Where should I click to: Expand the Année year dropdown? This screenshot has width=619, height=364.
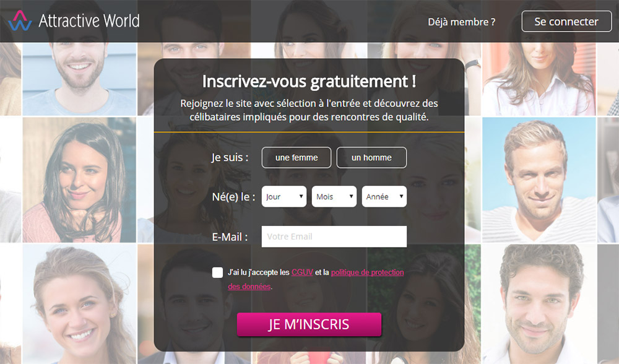tap(384, 196)
